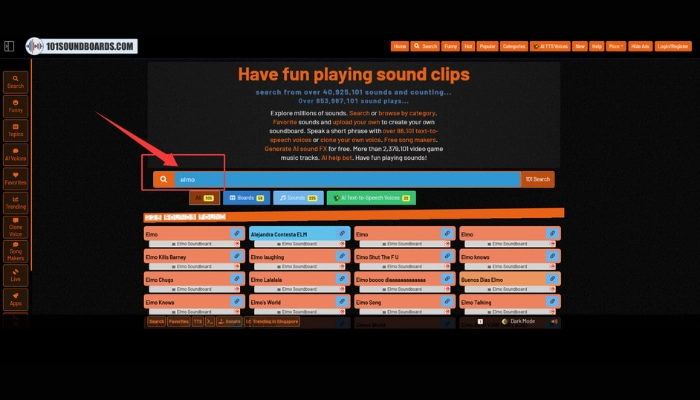Viewport: 700px width, 400px height.
Task: Open Funny in the top navigation bar
Action: [x=450, y=46]
